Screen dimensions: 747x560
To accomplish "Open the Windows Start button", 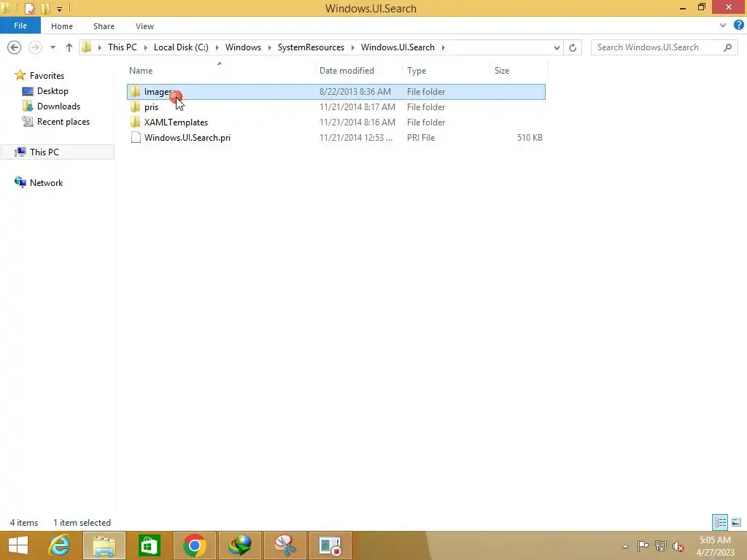I will point(18,545).
